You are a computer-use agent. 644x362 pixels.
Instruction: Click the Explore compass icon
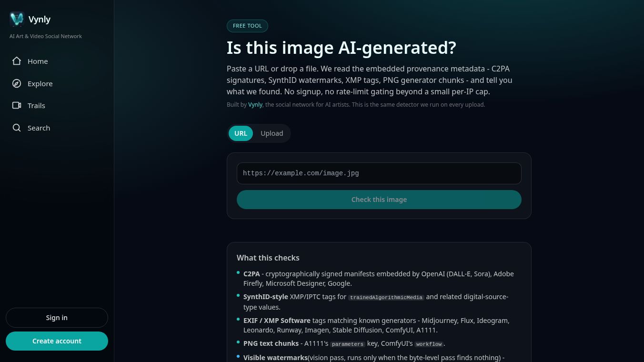(17, 83)
